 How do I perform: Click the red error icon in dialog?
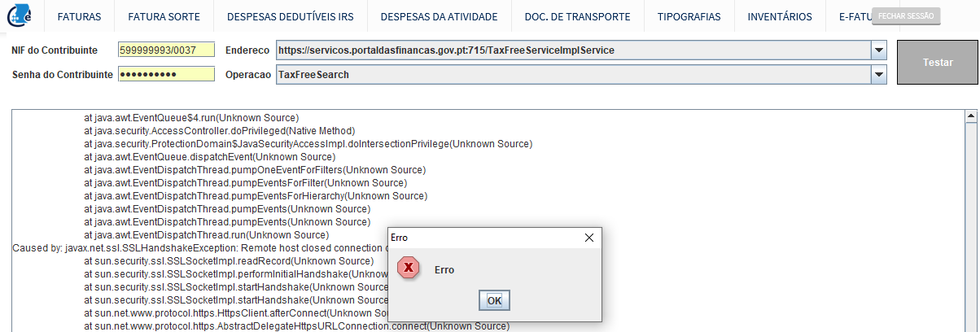409,269
